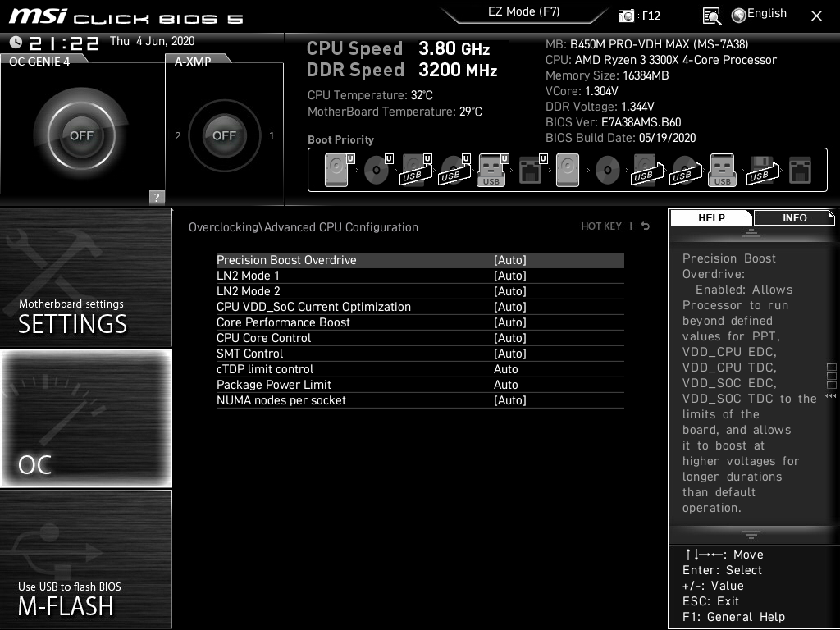Open the SETTINGS motherboard settings menu
Viewport: 840px width, 630px height.
point(85,277)
